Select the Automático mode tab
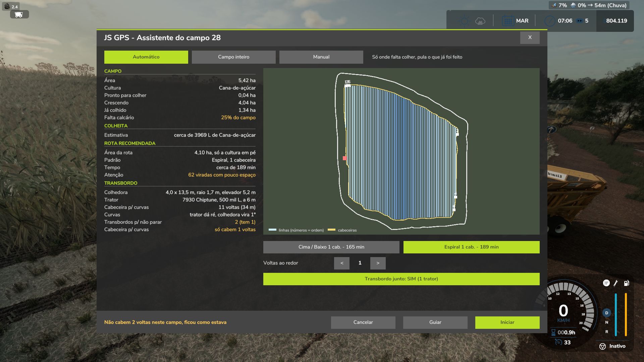Viewport: 644px width, 362px height. click(146, 57)
